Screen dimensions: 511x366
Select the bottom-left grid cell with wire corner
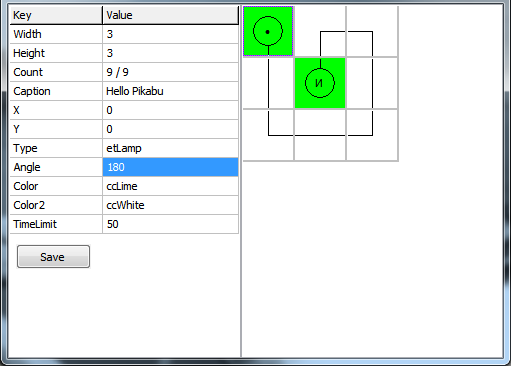point(268,135)
